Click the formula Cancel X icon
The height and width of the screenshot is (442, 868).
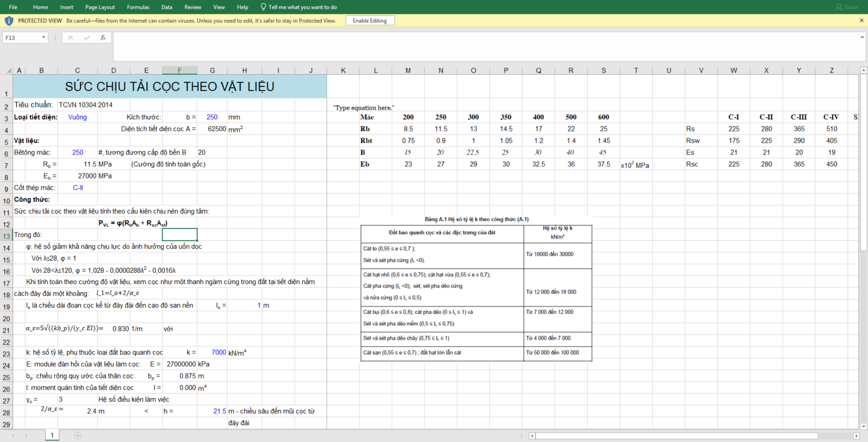[x=71, y=37]
